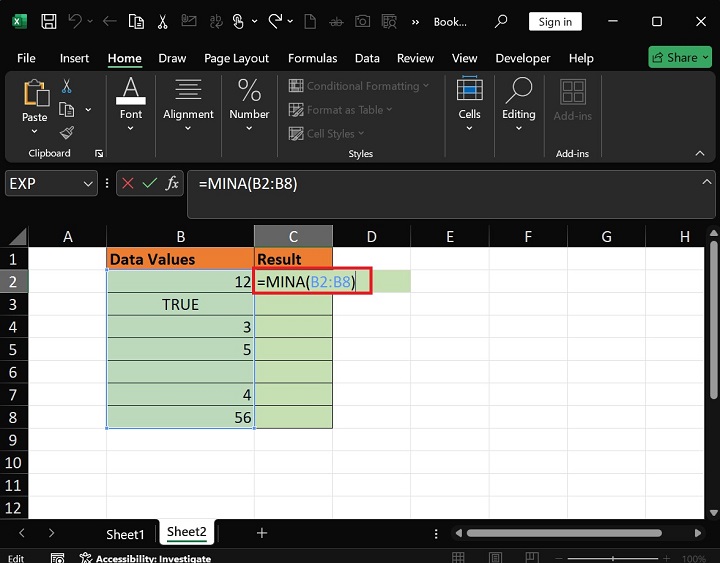Expand the Name Box dropdown arrow

pyautogui.click(x=88, y=184)
